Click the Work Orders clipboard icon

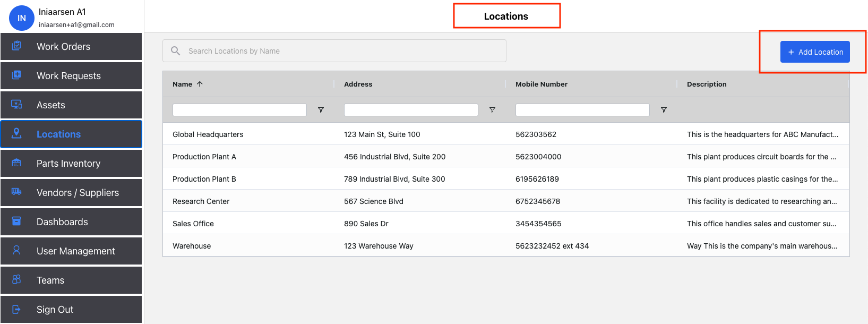[16, 46]
